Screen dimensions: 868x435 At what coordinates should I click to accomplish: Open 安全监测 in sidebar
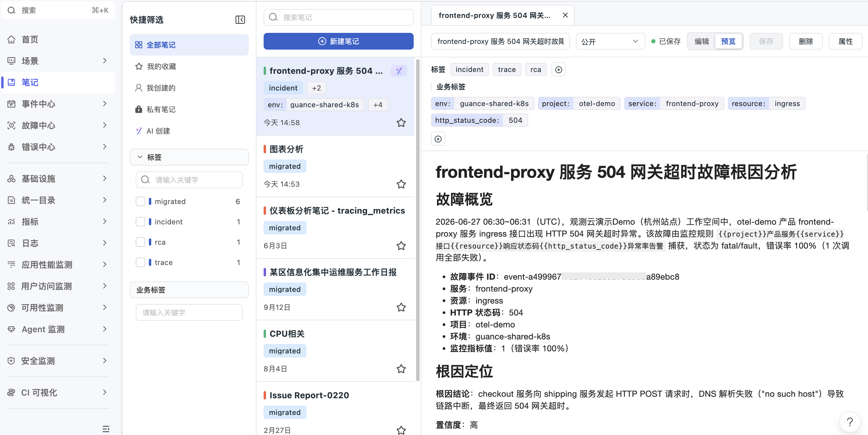58,361
